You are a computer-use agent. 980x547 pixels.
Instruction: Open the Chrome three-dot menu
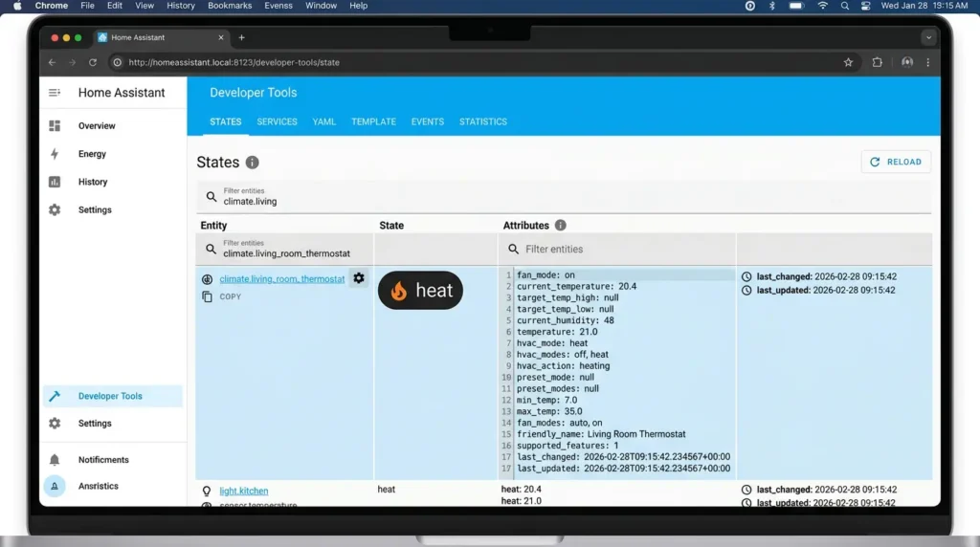click(x=928, y=62)
